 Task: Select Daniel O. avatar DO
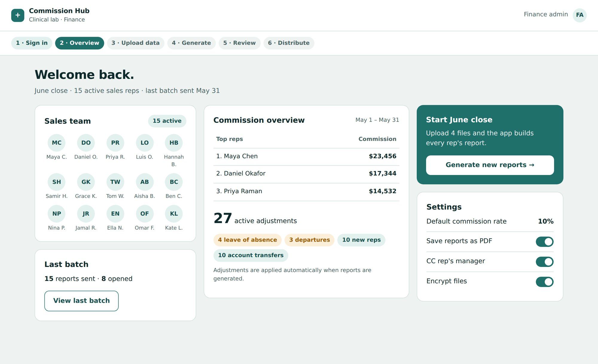coord(86,143)
